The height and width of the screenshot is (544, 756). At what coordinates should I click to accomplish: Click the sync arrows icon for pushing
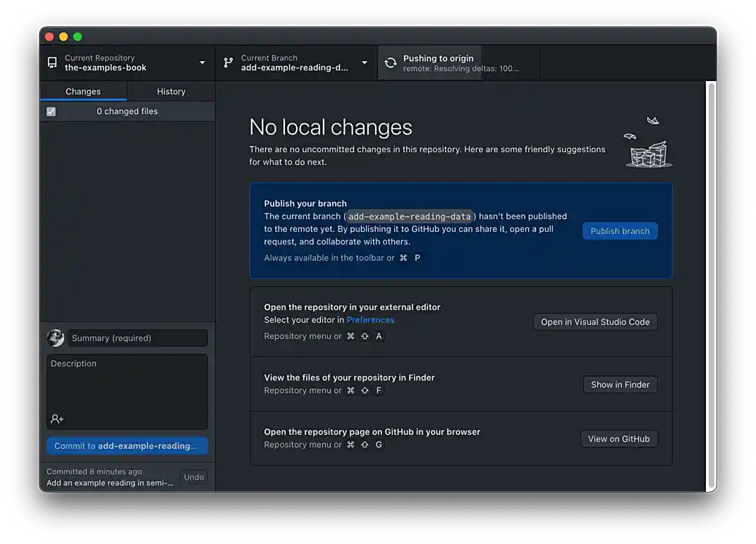390,63
